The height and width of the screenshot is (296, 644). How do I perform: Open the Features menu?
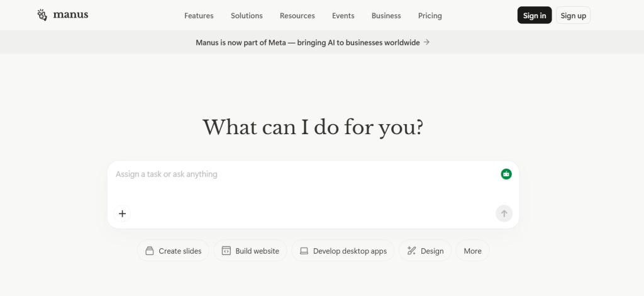[199, 16]
